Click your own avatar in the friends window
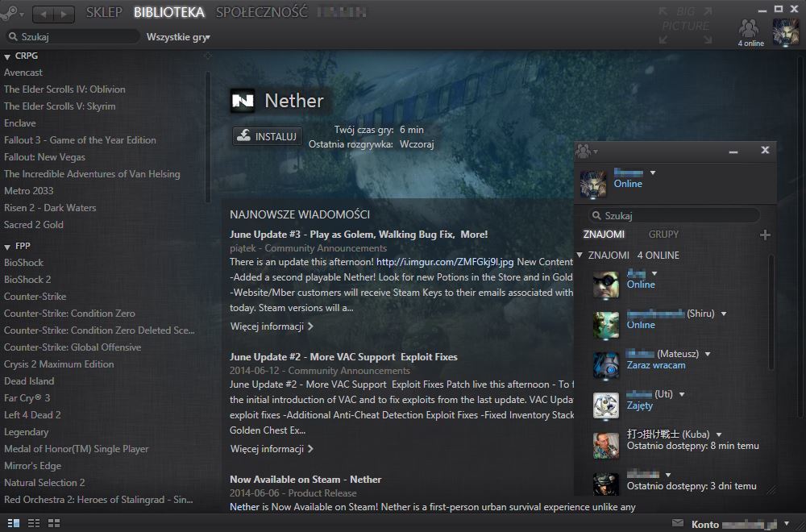Image resolution: width=806 pixels, height=532 pixels. [x=593, y=184]
